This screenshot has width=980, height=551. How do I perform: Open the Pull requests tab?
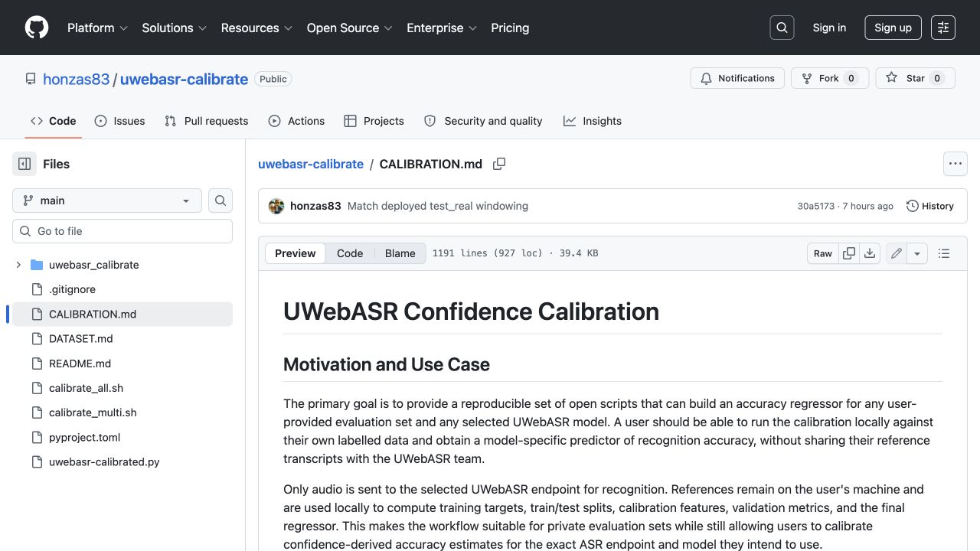pos(207,121)
